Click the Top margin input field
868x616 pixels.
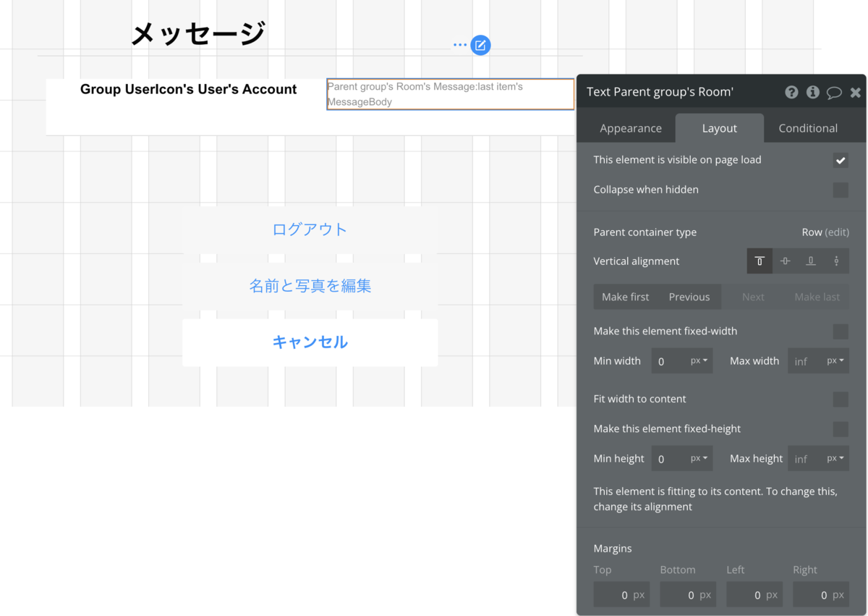(x=621, y=595)
